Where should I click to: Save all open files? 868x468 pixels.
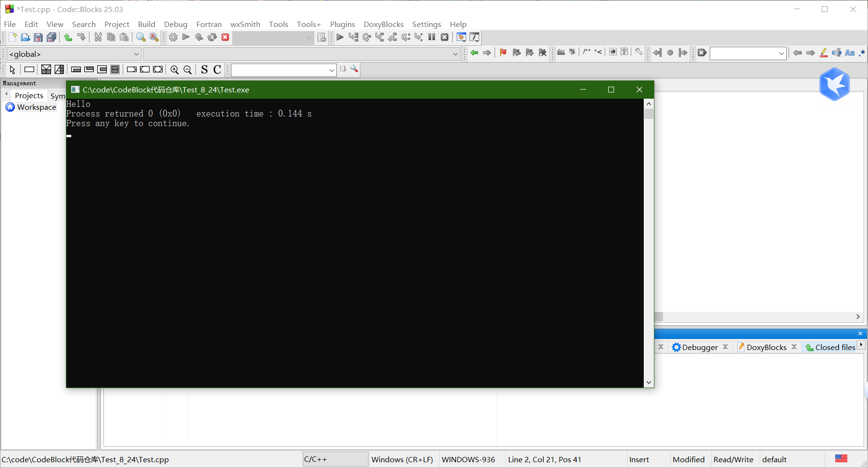51,37
